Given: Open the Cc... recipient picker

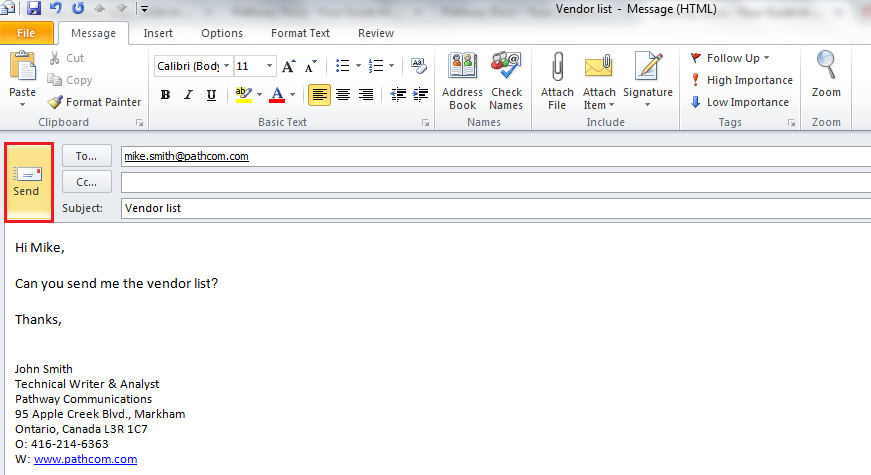Looking at the screenshot, I should (x=87, y=182).
